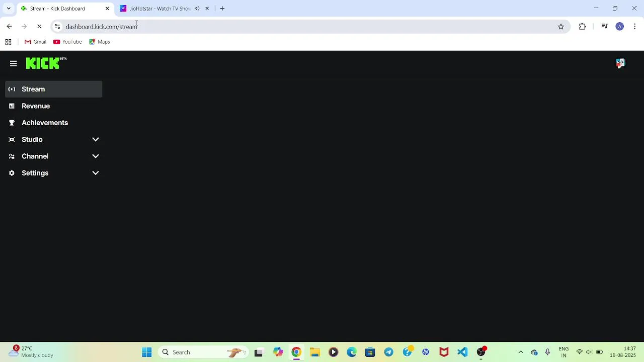Click the Settings gear icon in sidebar
This screenshot has width=644, height=362.
[x=12, y=173]
